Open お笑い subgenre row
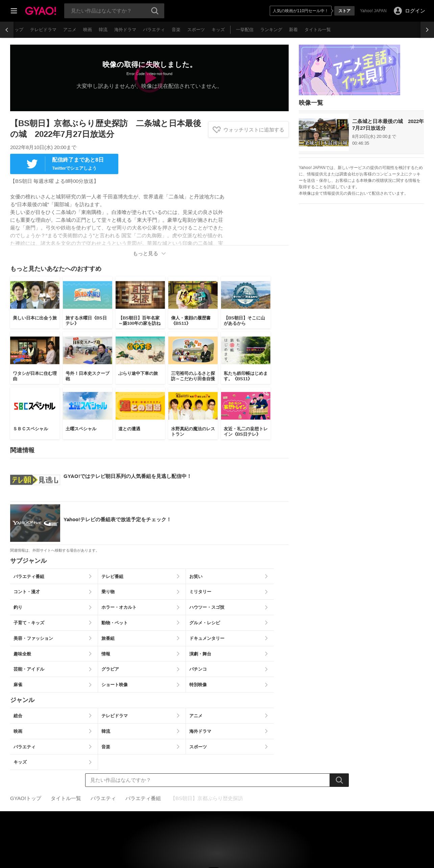This screenshot has height=868, width=434. [230, 576]
